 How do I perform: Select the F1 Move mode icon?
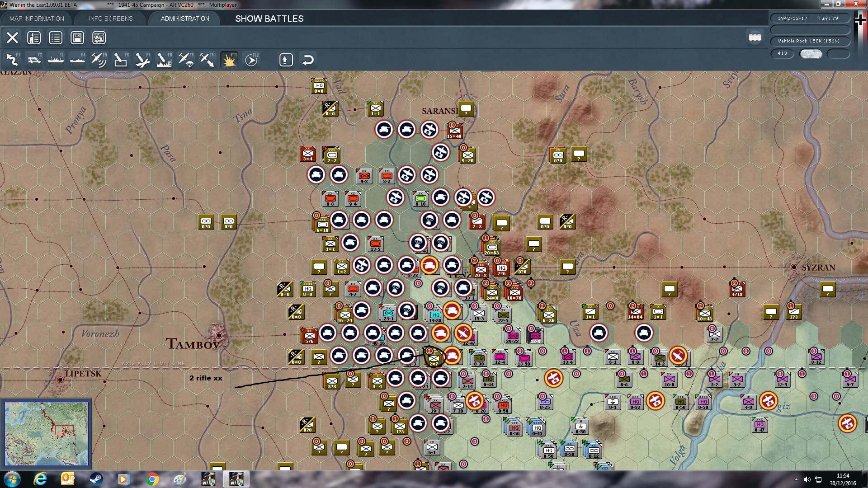click(12, 60)
